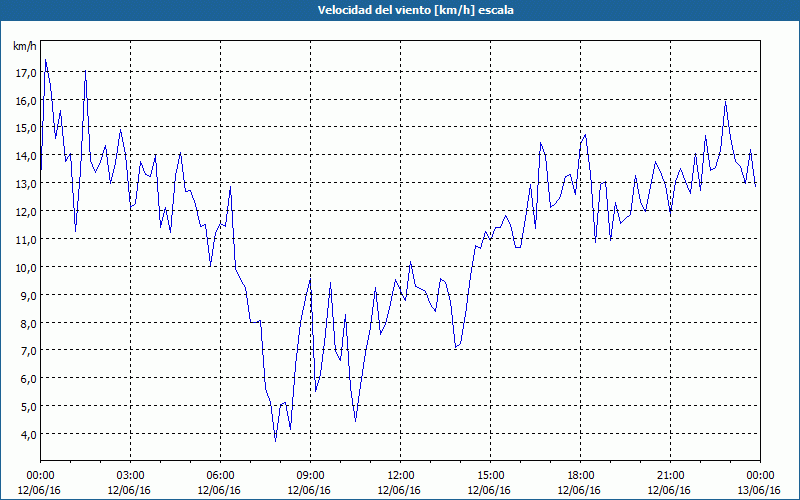Select the 'km/h' unit label on y-axis

point(25,46)
